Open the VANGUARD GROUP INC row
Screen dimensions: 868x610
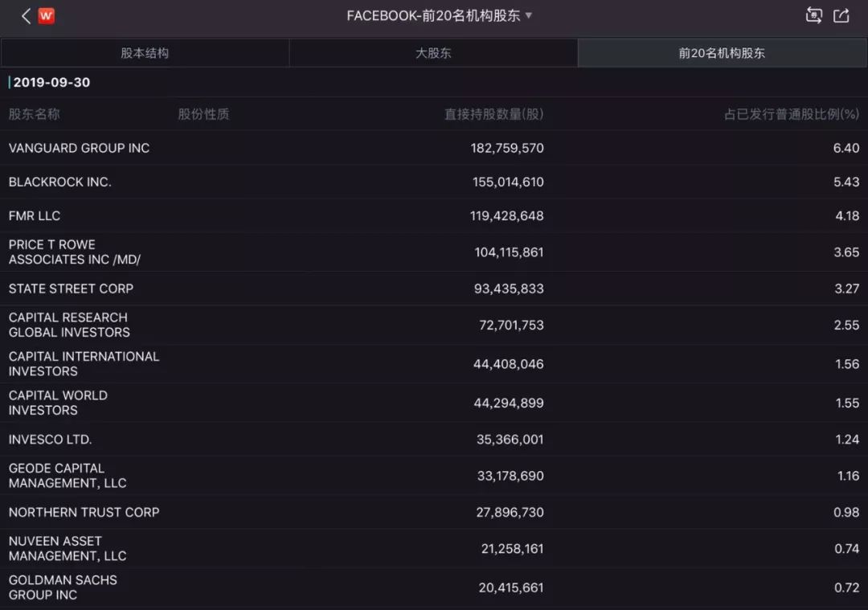click(x=434, y=148)
